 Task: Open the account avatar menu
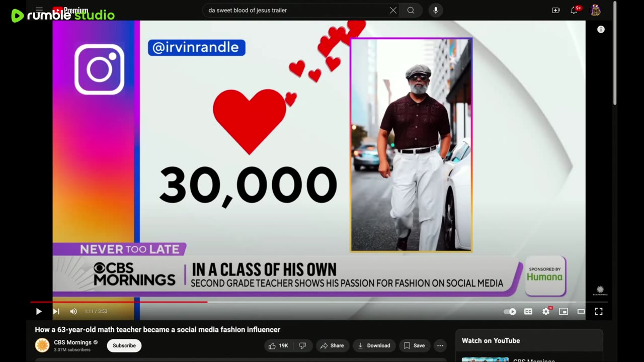[596, 10]
